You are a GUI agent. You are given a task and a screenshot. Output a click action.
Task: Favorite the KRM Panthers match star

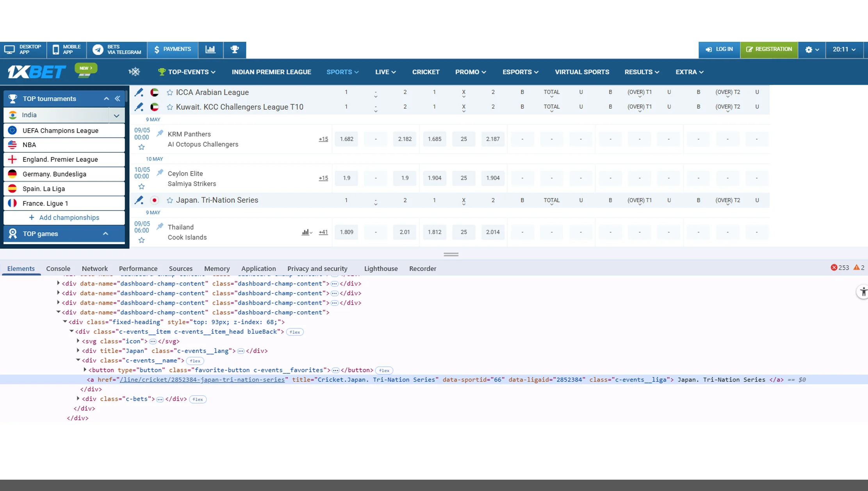coord(142,147)
